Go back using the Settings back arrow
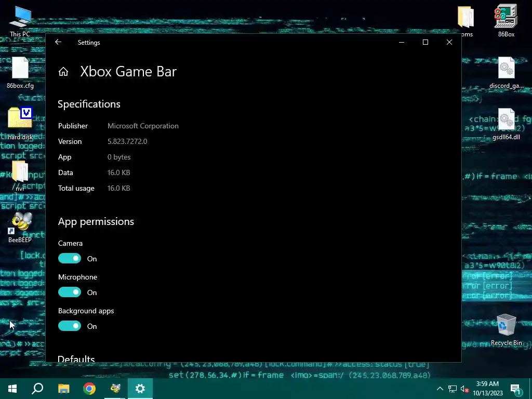This screenshot has height=399, width=532. pos(58,42)
